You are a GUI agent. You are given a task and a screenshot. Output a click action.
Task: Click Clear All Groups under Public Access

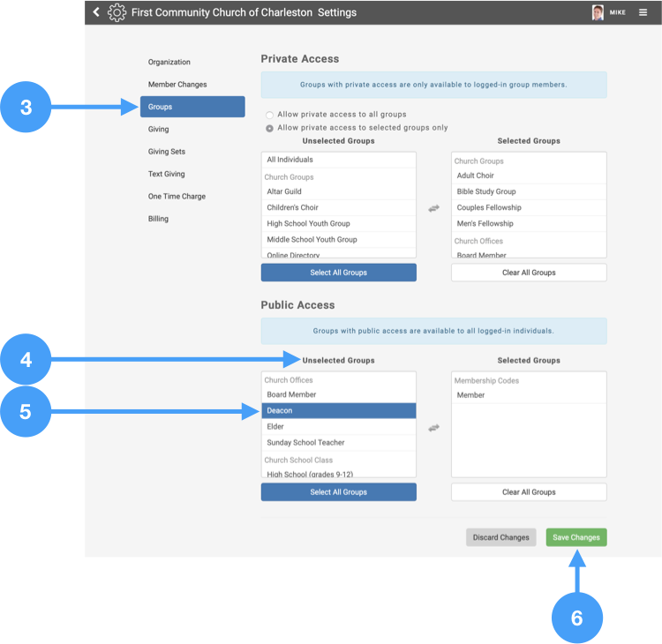coord(529,492)
